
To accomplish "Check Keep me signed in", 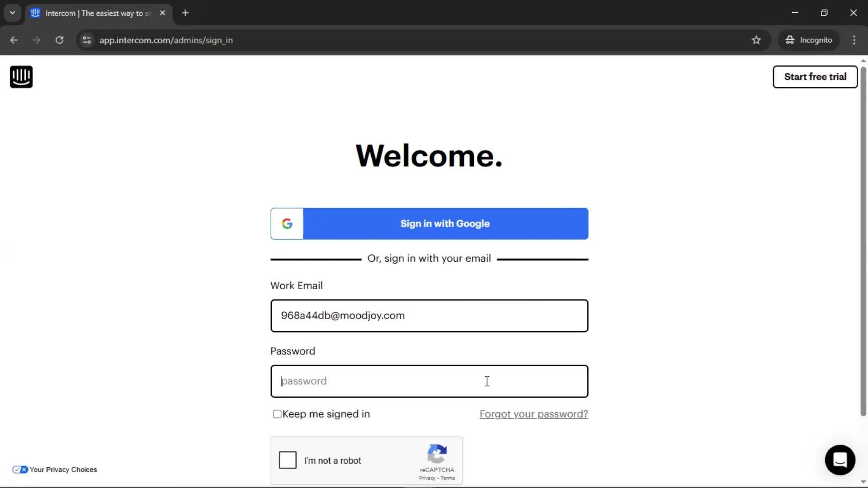I will [x=277, y=414].
